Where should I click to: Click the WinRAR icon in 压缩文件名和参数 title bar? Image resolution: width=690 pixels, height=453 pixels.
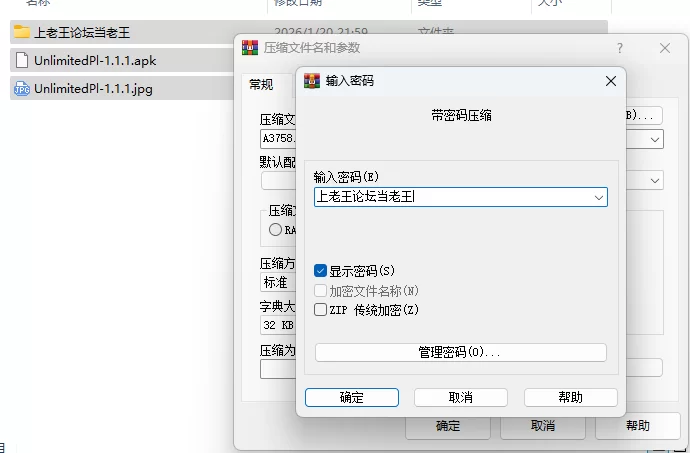click(250, 47)
